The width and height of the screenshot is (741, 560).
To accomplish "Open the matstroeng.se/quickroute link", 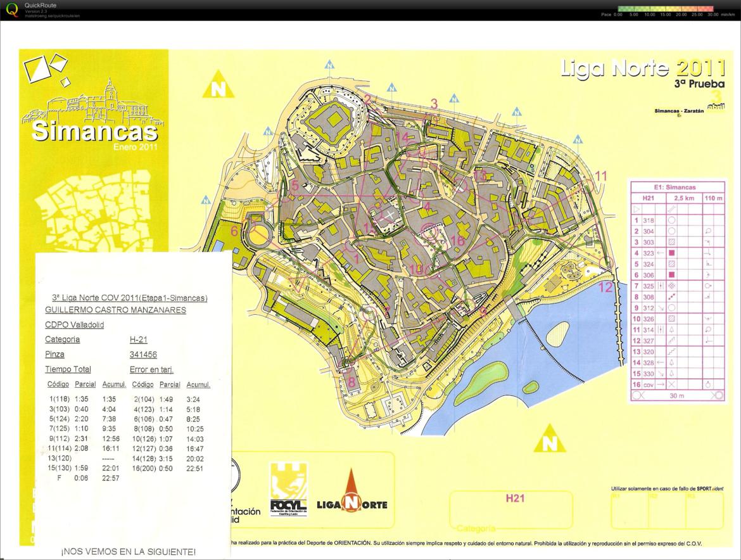I will point(53,16).
